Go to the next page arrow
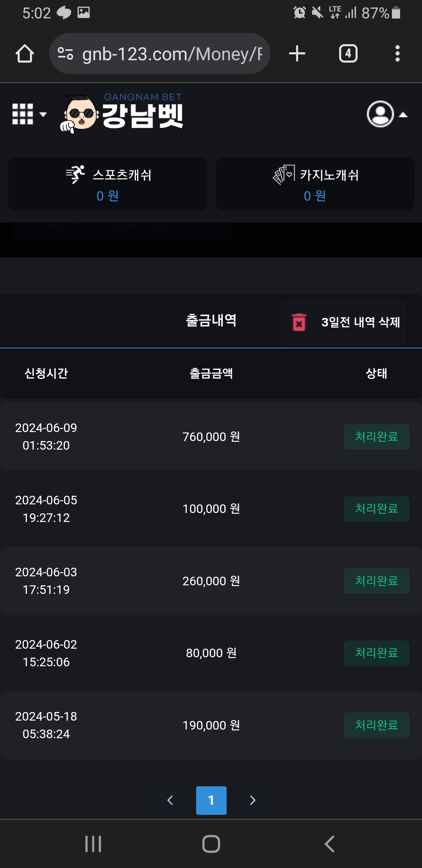The width and height of the screenshot is (422, 868). (x=252, y=800)
